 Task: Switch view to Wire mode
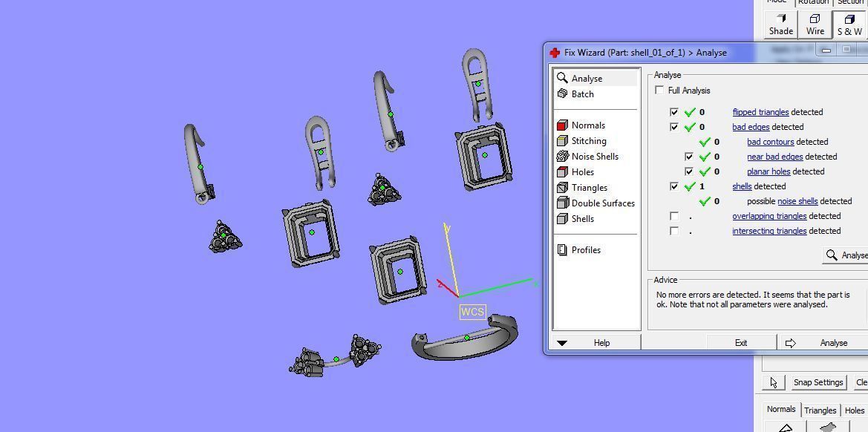815,25
